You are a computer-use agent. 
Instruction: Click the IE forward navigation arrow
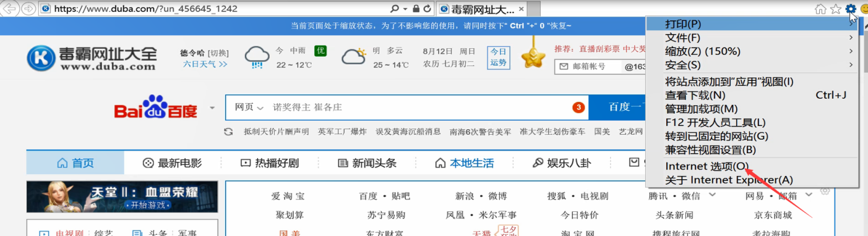pos(28,9)
